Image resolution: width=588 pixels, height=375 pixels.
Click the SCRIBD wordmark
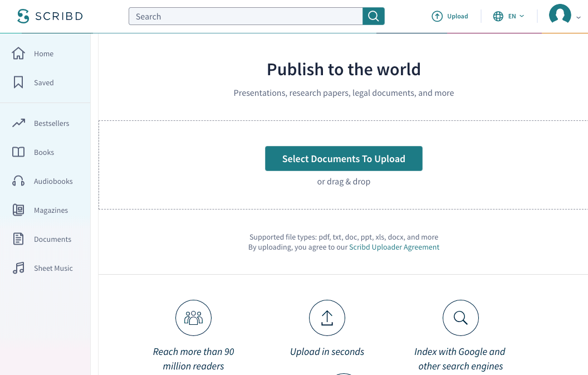point(59,16)
